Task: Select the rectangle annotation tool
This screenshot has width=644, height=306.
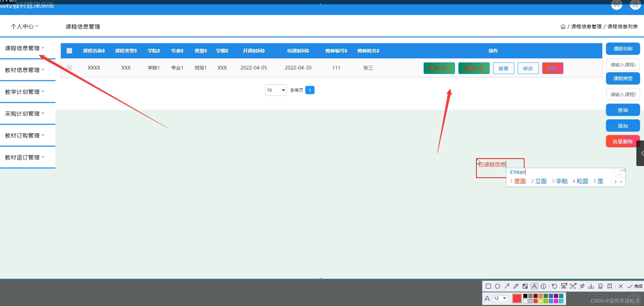Action: pos(488,286)
